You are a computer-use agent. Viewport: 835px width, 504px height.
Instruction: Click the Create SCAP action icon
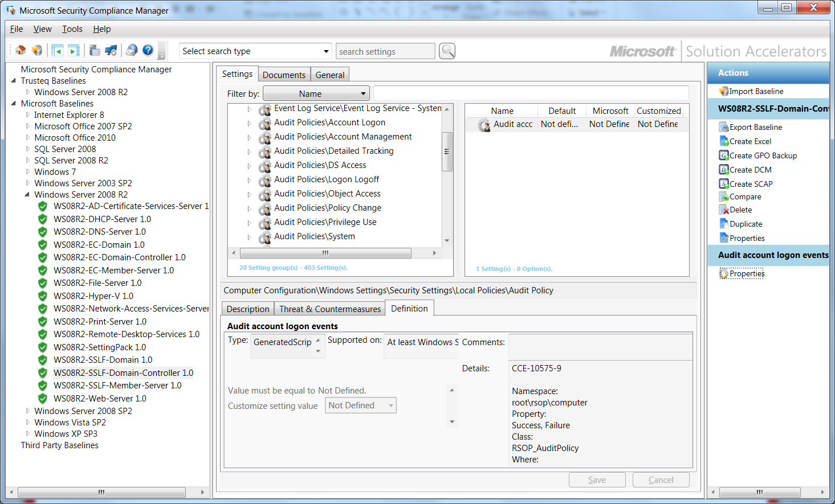[724, 184]
